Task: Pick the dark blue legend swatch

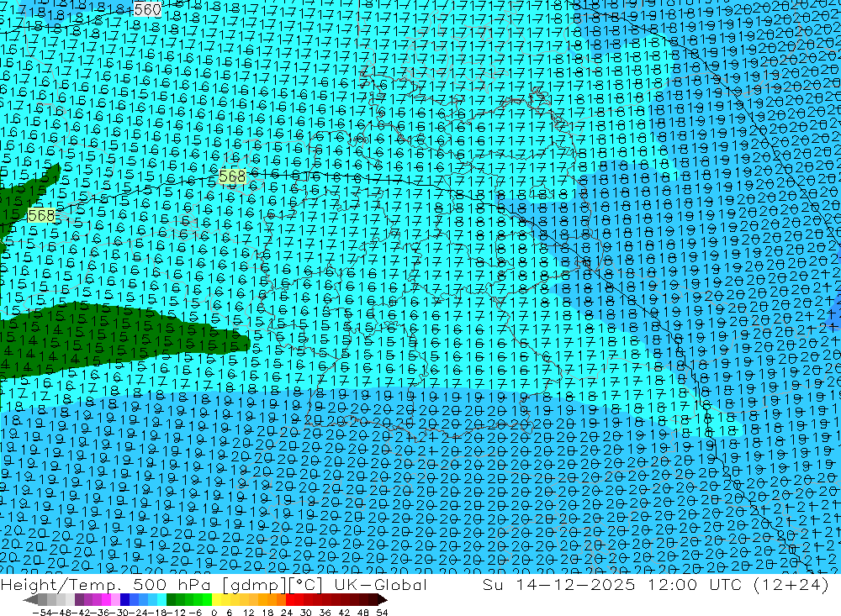Action: click(x=124, y=600)
